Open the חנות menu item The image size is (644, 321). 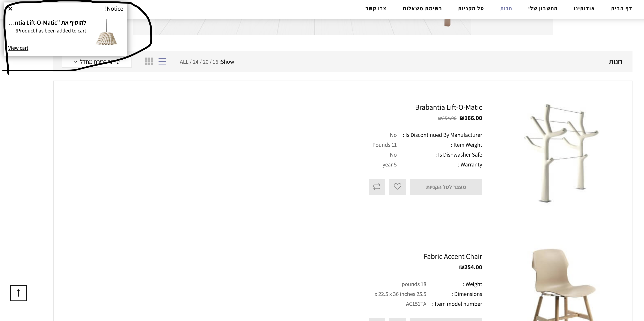point(506,8)
